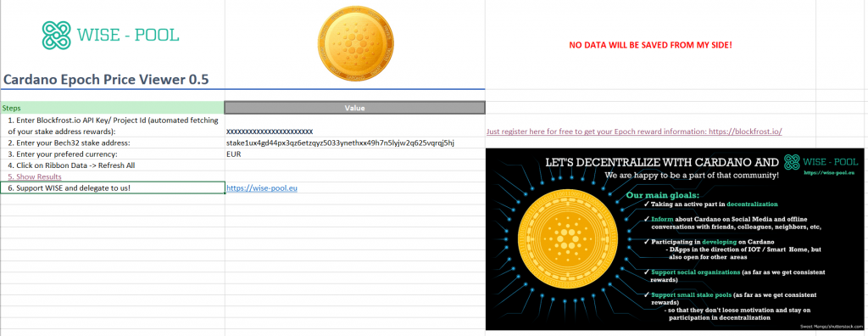Select the API key value cell

355,126
